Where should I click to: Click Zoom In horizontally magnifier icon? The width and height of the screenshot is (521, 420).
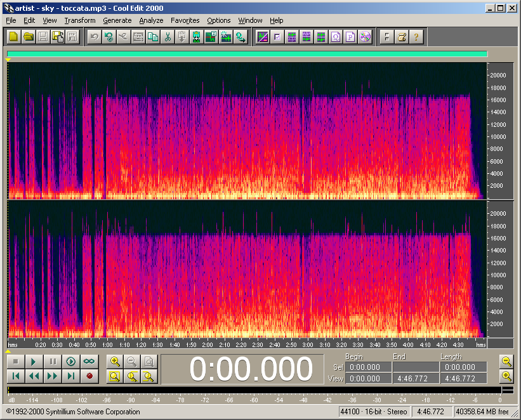(115, 362)
